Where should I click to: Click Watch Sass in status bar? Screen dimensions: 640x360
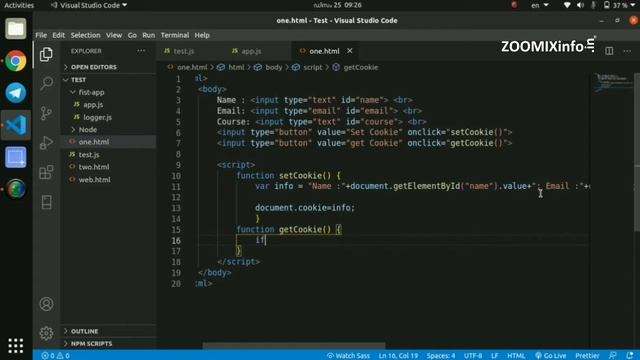coord(348,356)
